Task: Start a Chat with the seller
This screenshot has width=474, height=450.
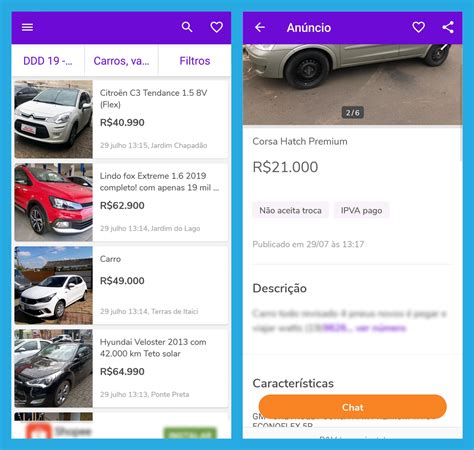Action: click(x=352, y=407)
